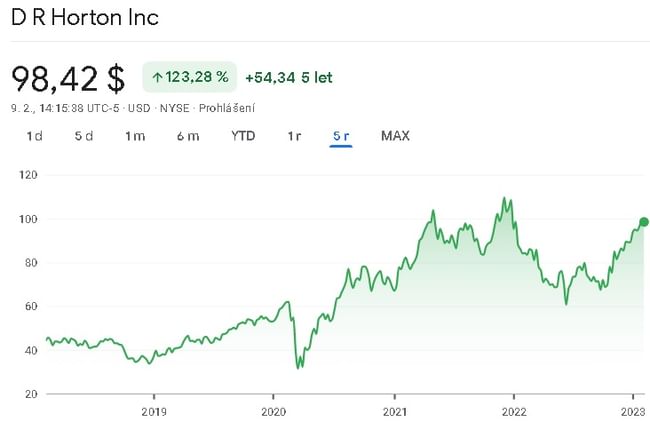This screenshot has width=650, height=423.
Task: Switch the chart to MAX range
Action: pyautogui.click(x=395, y=136)
